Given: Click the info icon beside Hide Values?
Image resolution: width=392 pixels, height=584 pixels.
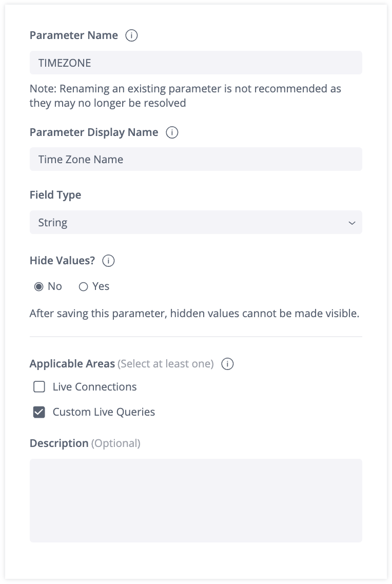Looking at the screenshot, I should click(x=108, y=260).
